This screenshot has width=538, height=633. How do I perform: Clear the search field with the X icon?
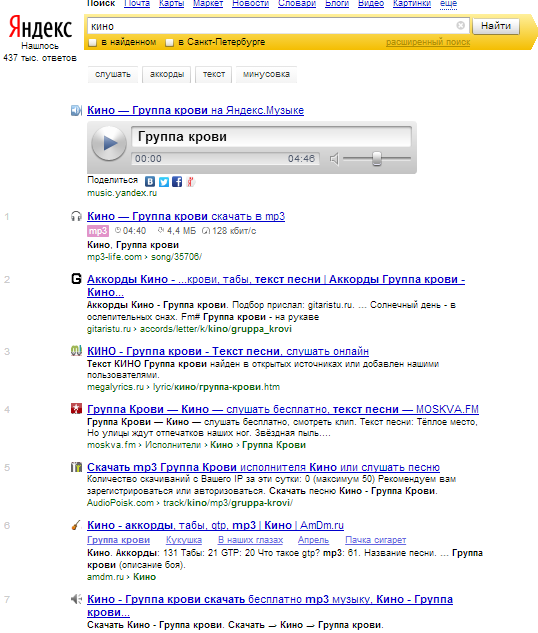tap(461, 26)
